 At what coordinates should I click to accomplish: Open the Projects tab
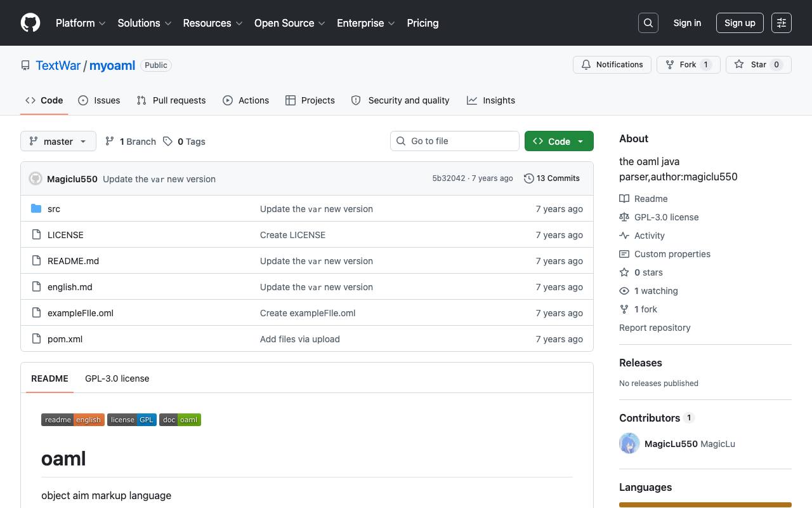310,100
